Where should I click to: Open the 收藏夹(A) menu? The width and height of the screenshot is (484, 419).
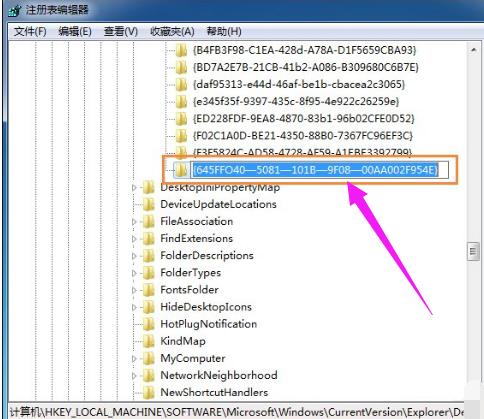[x=172, y=32]
